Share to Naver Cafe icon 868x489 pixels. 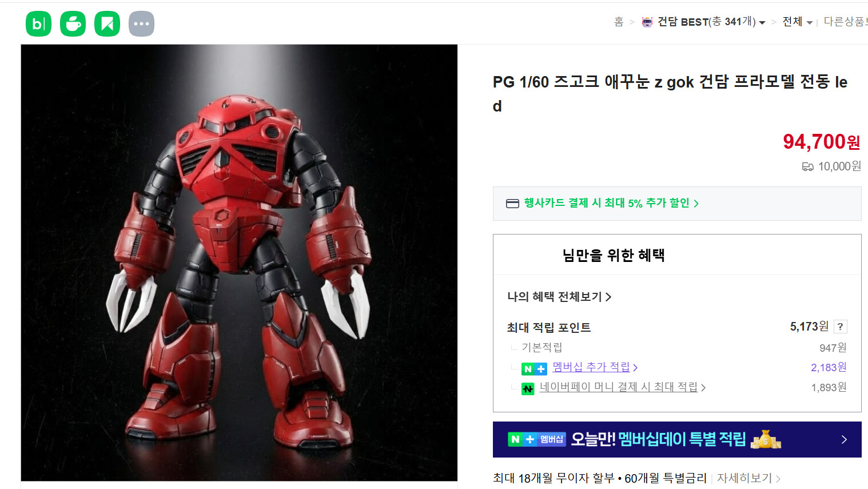(73, 24)
